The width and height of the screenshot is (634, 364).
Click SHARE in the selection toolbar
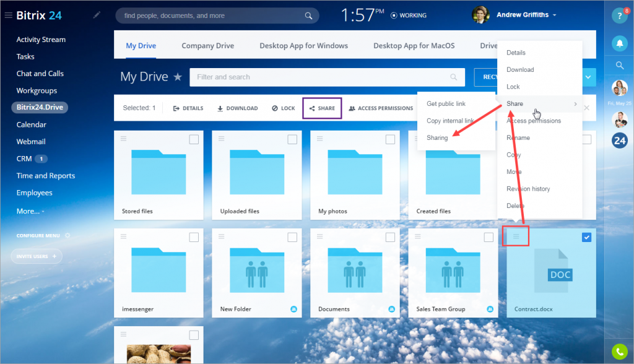pos(322,108)
